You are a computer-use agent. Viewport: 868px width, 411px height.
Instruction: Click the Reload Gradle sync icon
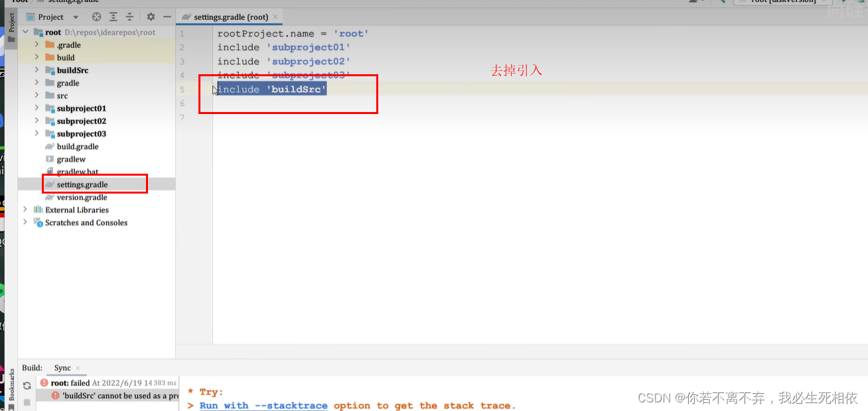pos(27,385)
